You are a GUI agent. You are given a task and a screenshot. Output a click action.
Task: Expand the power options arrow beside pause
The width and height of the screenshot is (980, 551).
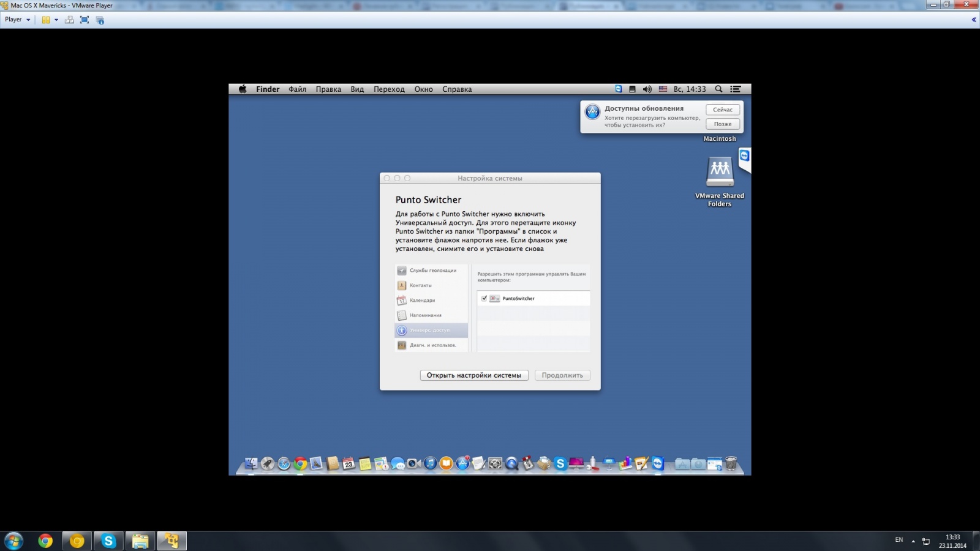point(56,20)
